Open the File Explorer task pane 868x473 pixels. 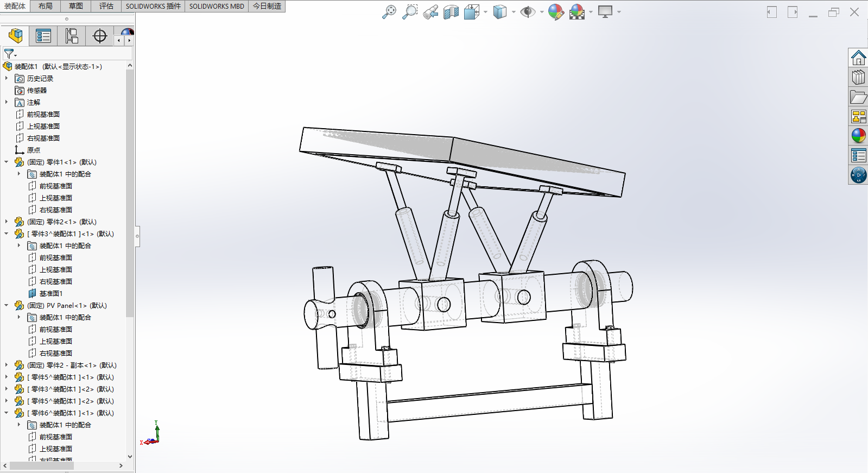click(x=858, y=97)
